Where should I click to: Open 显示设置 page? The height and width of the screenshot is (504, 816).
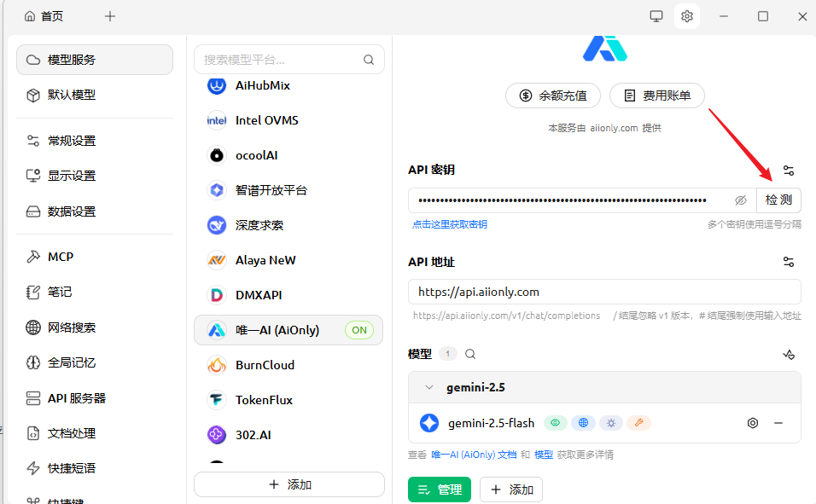(x=95, y=176)
